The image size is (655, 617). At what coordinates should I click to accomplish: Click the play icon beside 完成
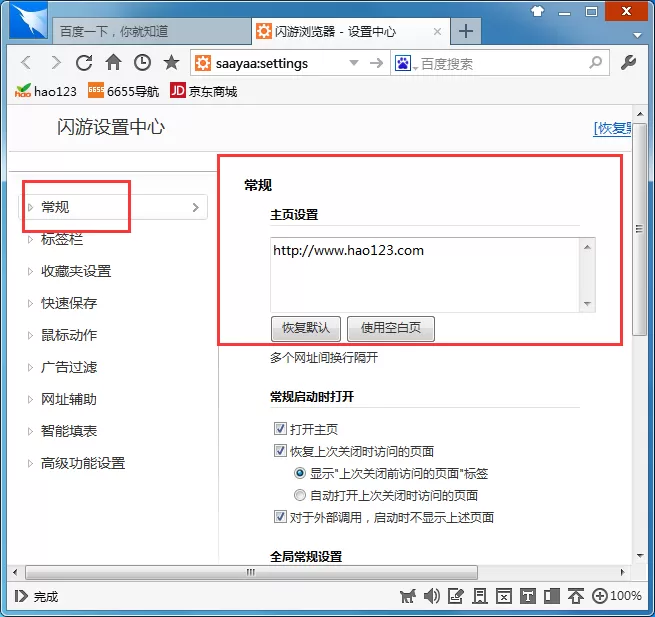click(21, 596)
